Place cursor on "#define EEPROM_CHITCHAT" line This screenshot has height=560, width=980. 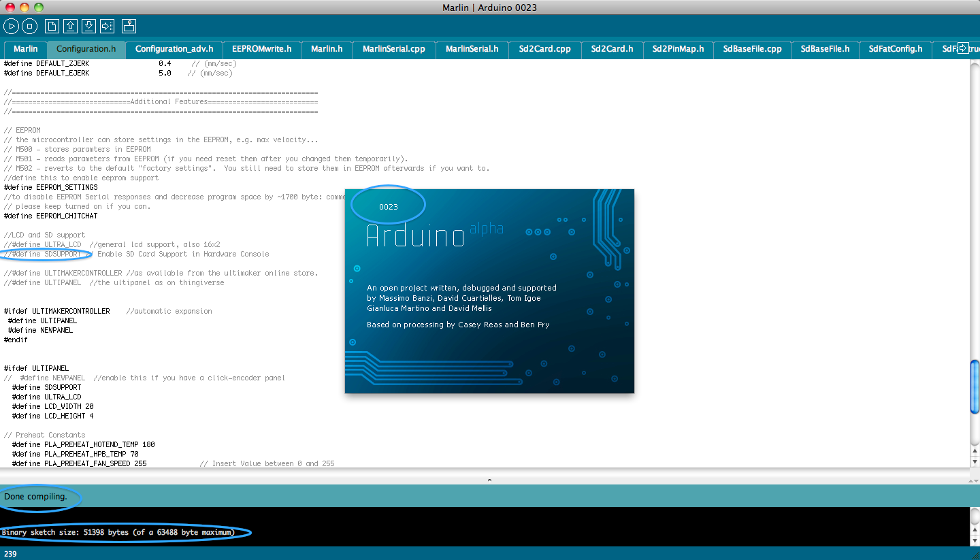coord(51,216)
